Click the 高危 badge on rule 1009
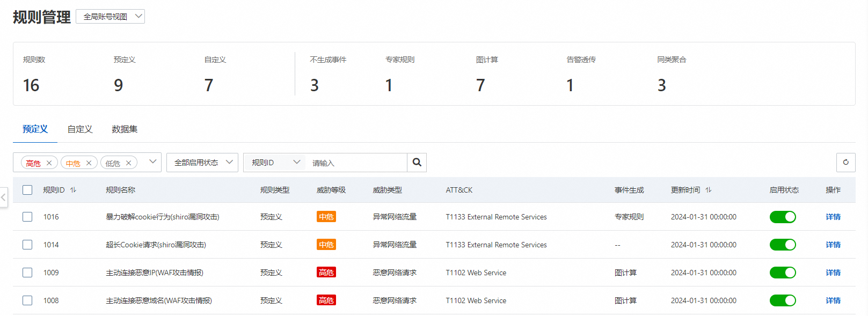The image size is (868, 316). (326, 273)
